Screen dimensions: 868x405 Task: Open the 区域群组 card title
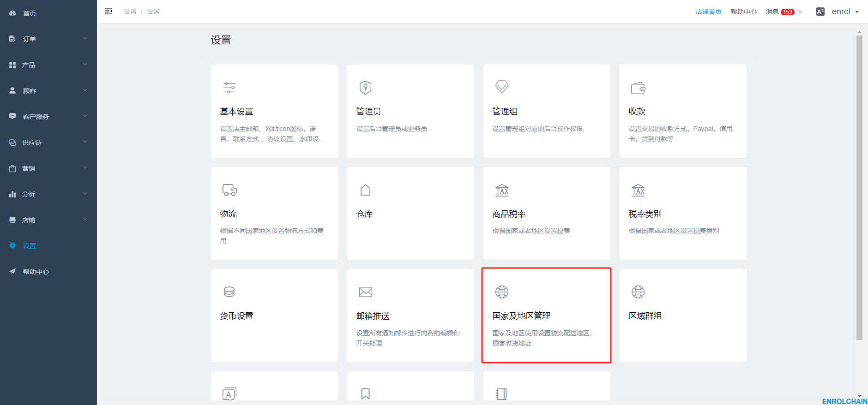pos(645,316)
